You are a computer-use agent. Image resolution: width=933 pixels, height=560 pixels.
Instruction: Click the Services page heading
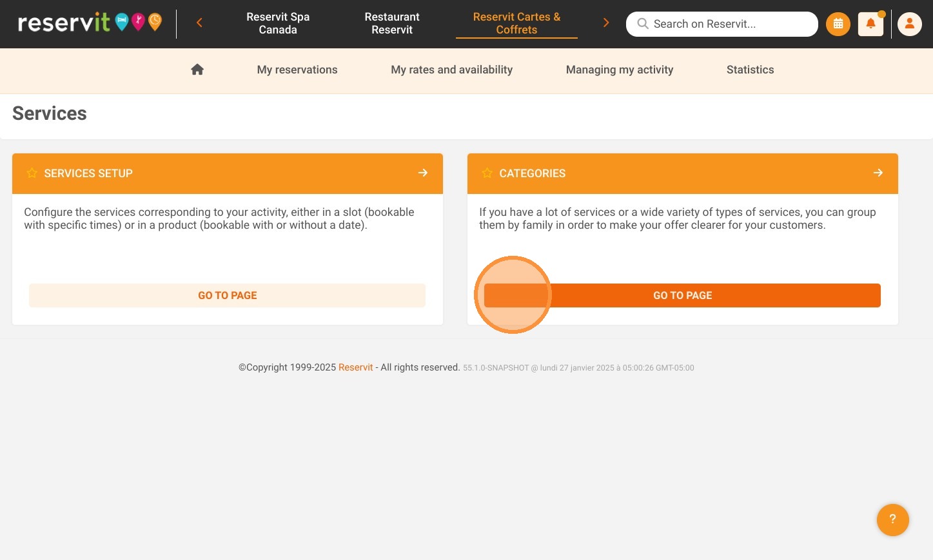[50, 113]
